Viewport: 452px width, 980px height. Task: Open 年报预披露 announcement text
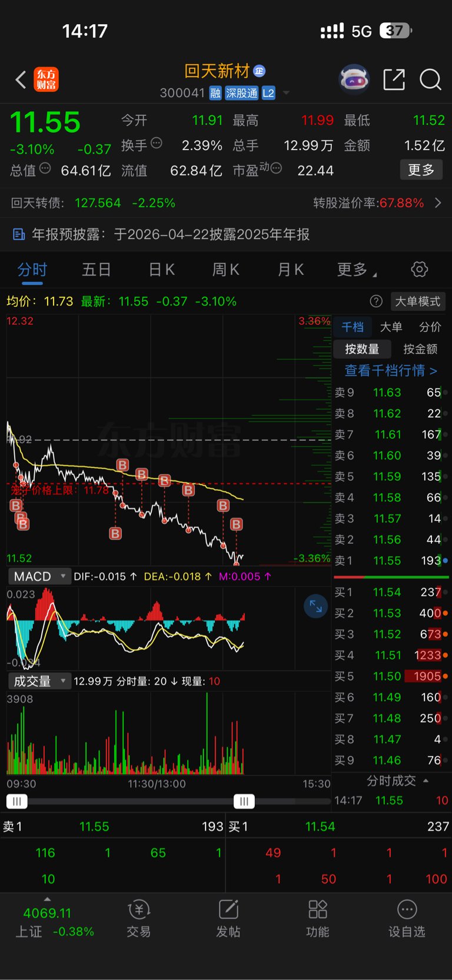[171, 234]
